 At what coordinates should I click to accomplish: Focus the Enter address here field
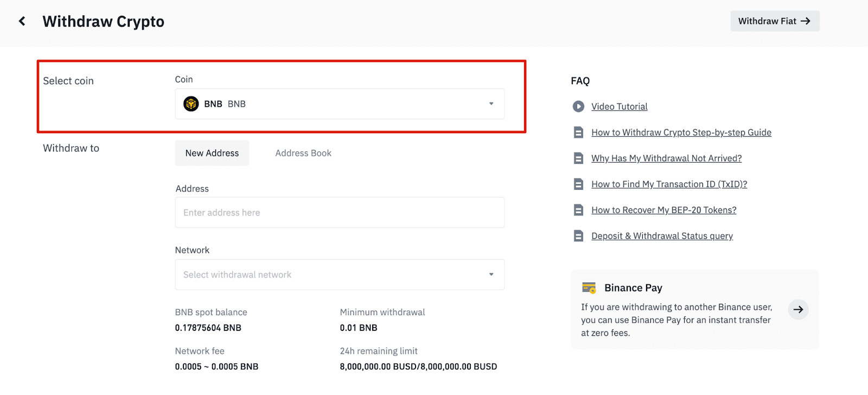tap(339, 213)
